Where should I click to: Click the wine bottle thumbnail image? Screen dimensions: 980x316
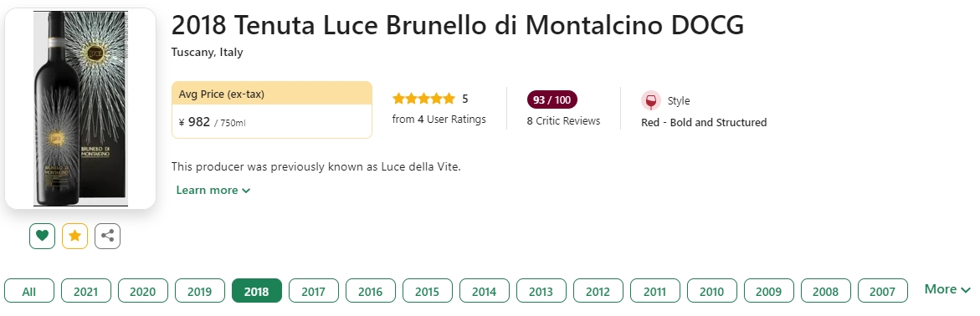(x=80, y=109)
